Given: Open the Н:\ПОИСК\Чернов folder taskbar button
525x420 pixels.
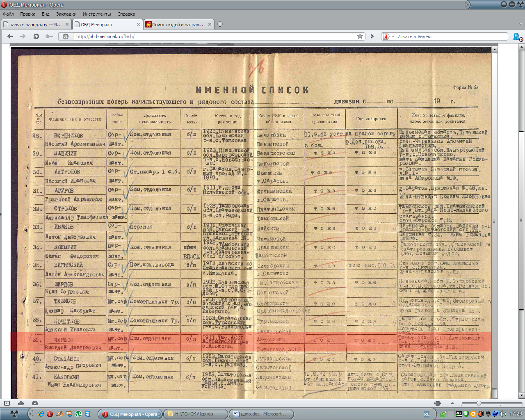Looking at the screenshot, I should [x=196, y=414].
